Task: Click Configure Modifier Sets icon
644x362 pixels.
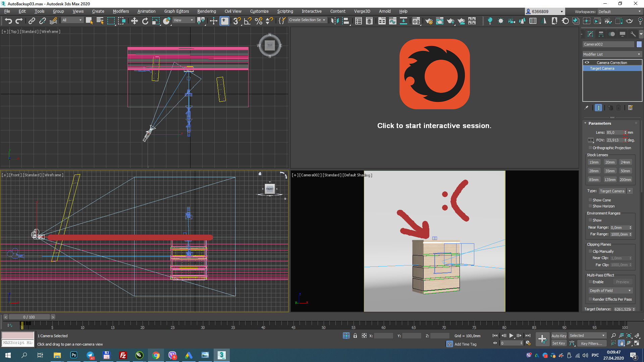Action: [x=630, y=108]
